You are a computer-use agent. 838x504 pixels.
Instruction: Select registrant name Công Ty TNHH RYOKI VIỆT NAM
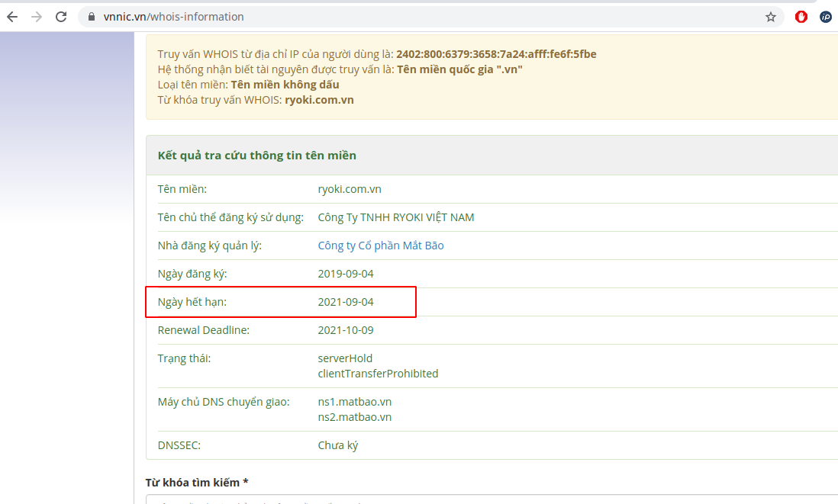396,217
